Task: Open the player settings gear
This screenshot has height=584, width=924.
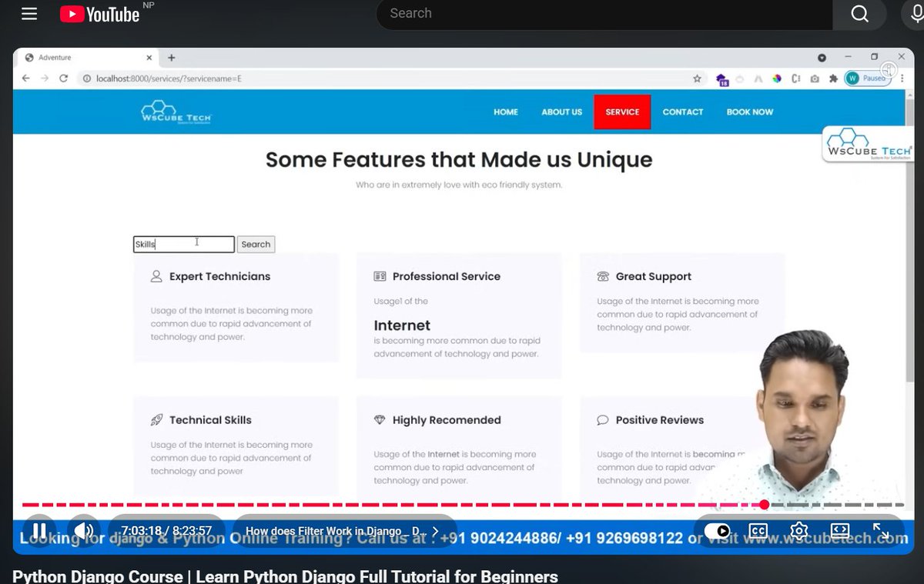Action: point(798,531)
